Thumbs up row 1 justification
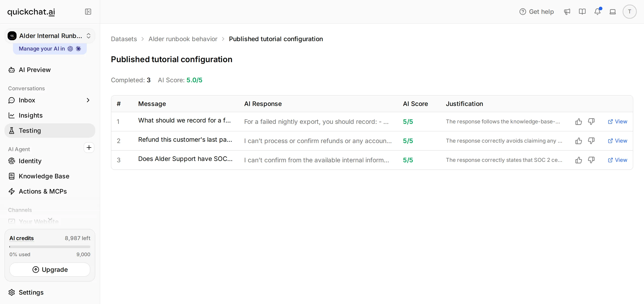The width and height of the screenshot is (644, 304). point(578,122)
